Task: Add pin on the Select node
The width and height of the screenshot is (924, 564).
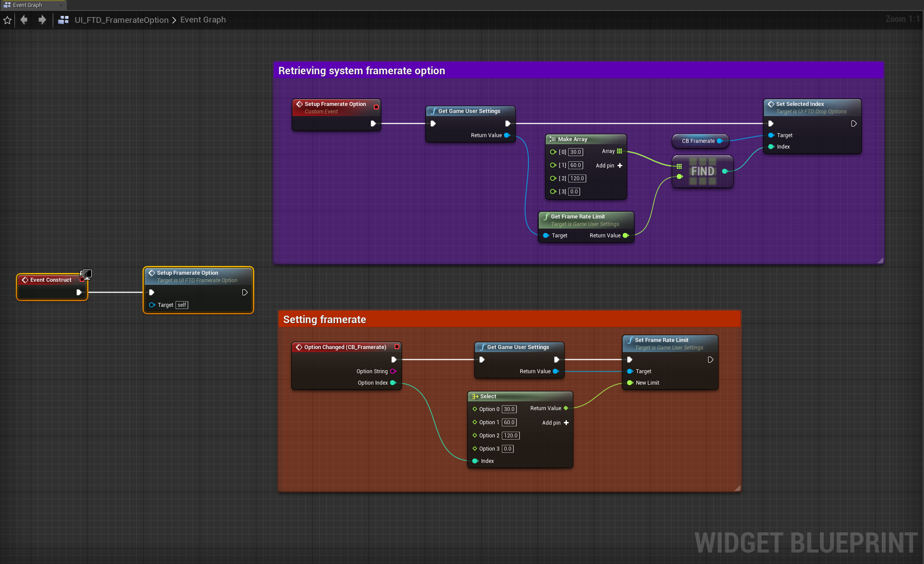Action: (x=566, y=423)
